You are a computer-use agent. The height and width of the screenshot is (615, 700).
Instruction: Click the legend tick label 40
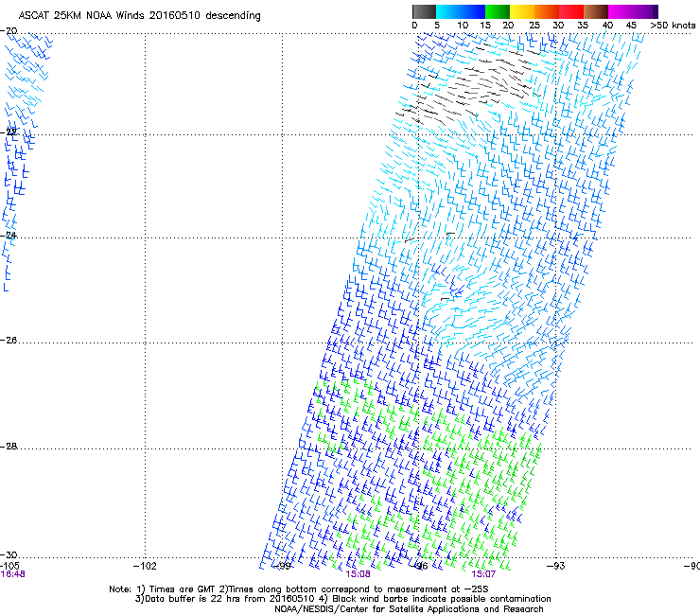tap(607, 26)
